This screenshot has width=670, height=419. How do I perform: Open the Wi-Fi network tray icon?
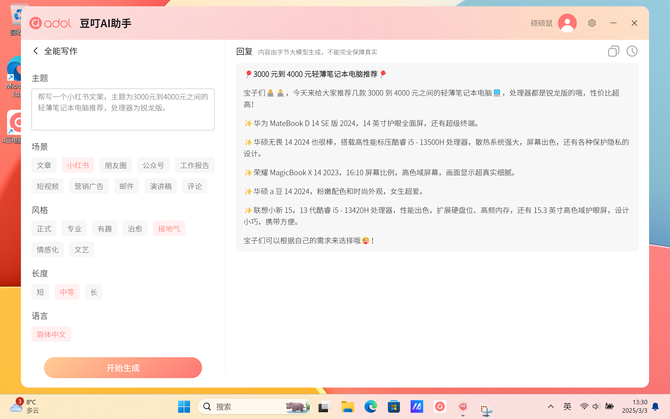tap(584, 407)
